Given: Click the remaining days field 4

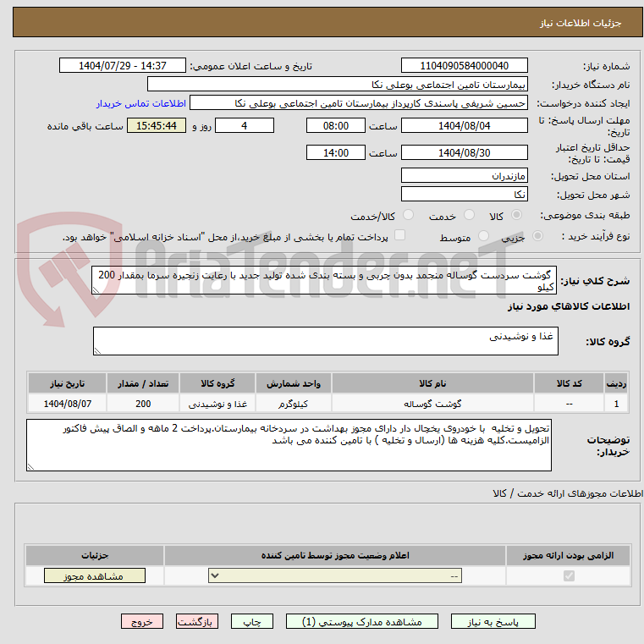Looking at the screenshot, I should coord(245,126).
